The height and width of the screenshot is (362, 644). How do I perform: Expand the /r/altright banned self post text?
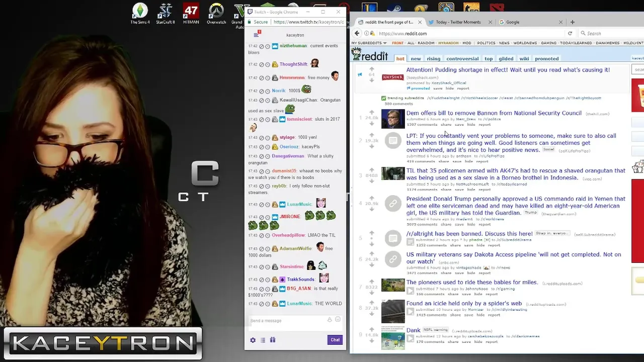[x=410, y=242]
